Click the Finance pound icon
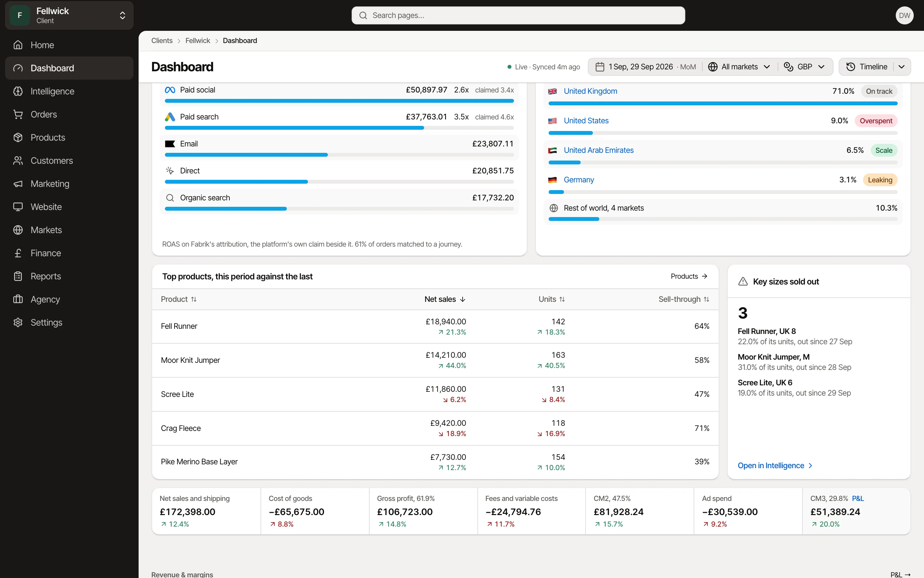Image resolution: width=924 pixels, height=578 pixels. tap(18, 253)
